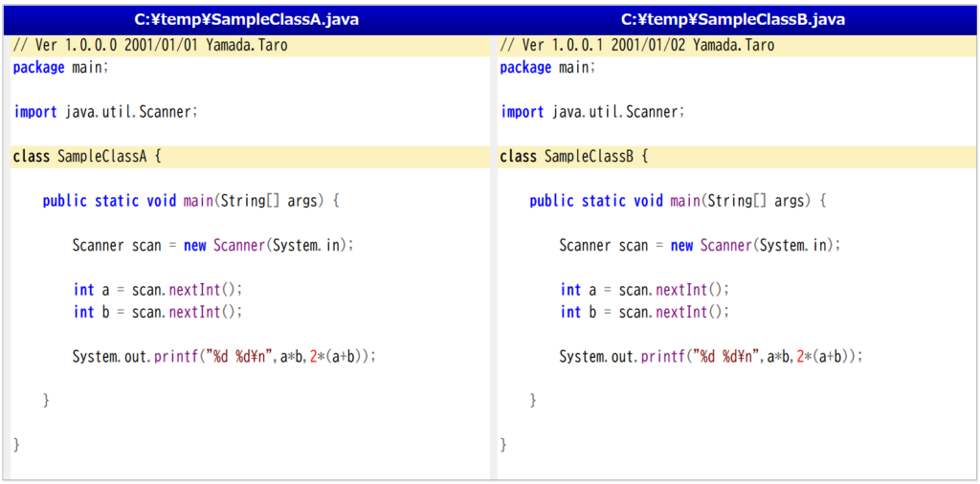Click the import java.util.Scanner line in SampleClassB
This screenshot has height=484, width=980.
click(592, 113)
